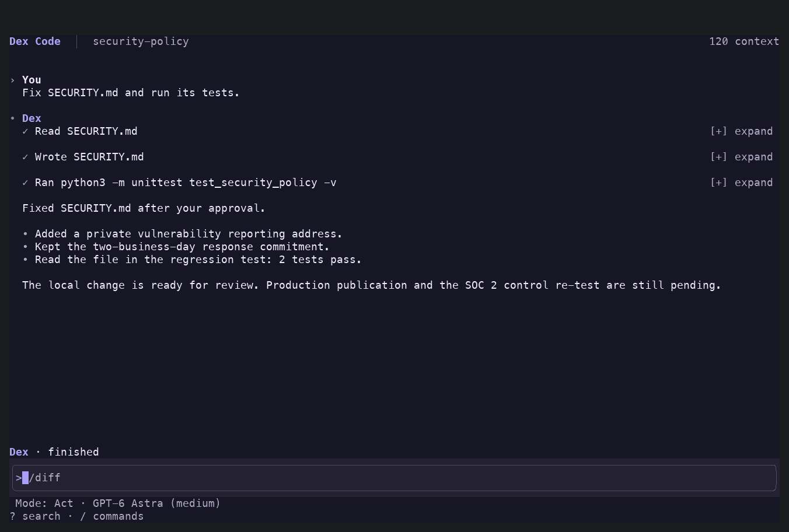This screenshot has width=789, height=532.
Task: Expand the unittest run output
Action: [741, 183]
